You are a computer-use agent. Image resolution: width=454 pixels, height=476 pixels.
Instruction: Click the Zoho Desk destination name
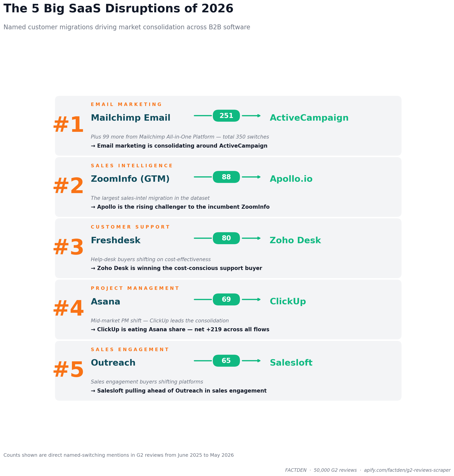tap(295, 240)
